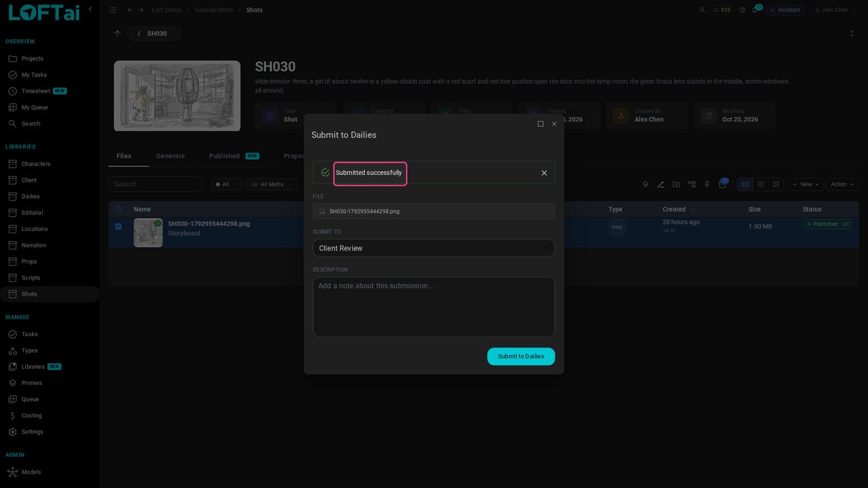
Task: Open the notifications bell
Action: (755, 10)
